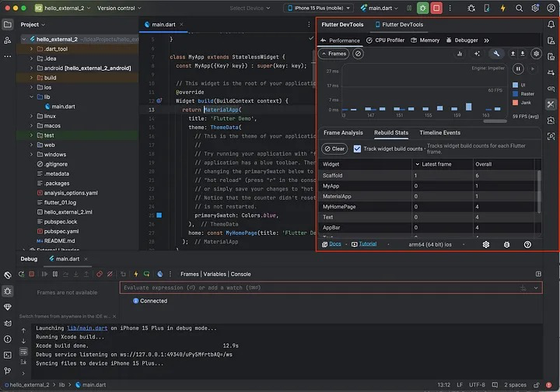The image size is (560, 392).
Task: Select the Frame Analysis tab
Action: pyautogui.click(x=343, y=133)
